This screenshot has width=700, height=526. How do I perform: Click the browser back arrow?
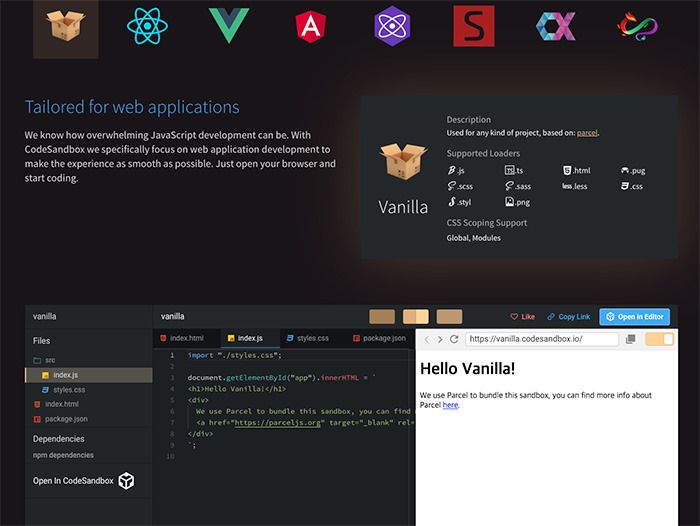click(x=426, y=339)
